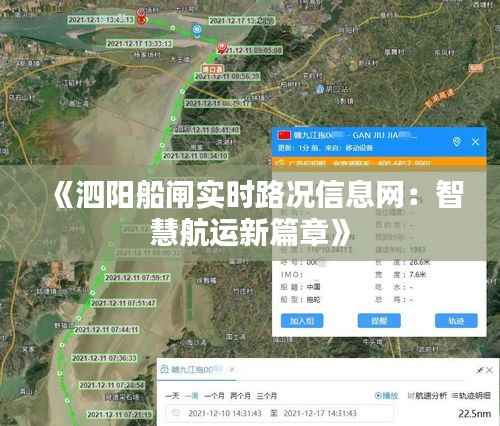The width and height of the screenshot is (500, 426).
Task: Click the 22.5nm distance value
Action: 474,414
